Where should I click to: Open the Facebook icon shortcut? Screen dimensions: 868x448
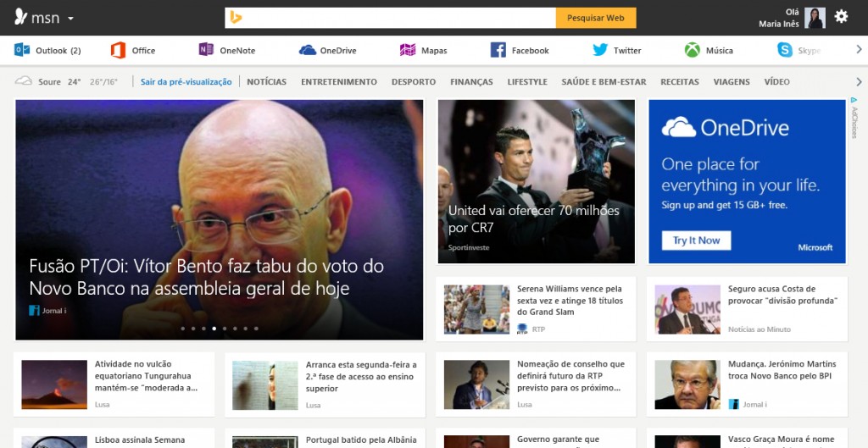coord(498,50)
